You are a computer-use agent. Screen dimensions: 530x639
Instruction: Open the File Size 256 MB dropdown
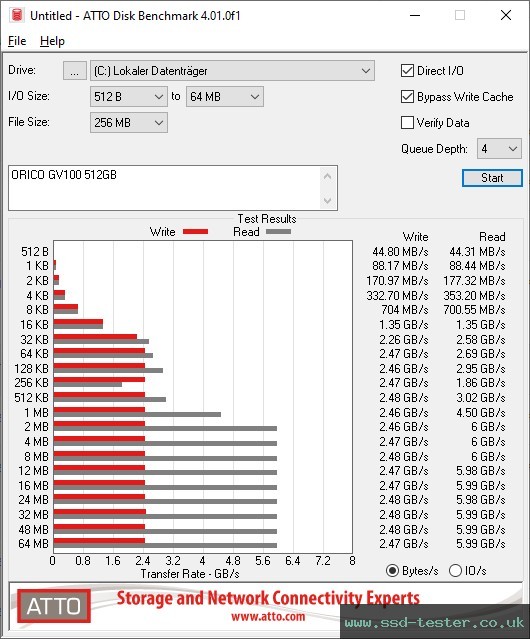pyautogui.click(x=129, y=123)
